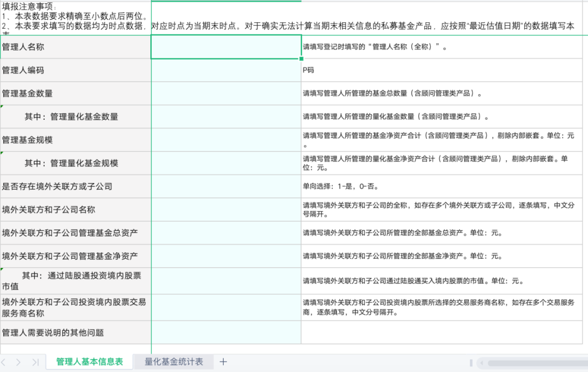Add a new sheet with the plus icon
Image resolution: width=588 pixels, height=372 pixels.
pos(223,362)
